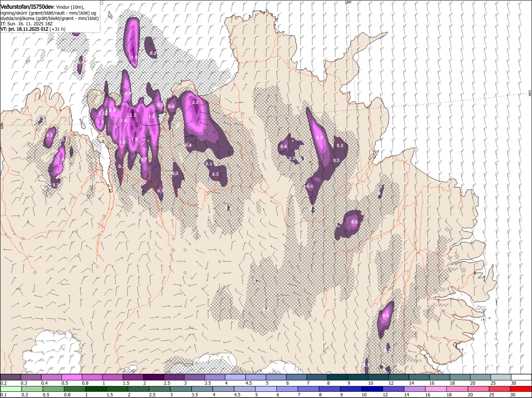Select the darkest green 1–1.5 rain swatch
Image resolution: width=532 pixels, height=398 pixels.
96,389
